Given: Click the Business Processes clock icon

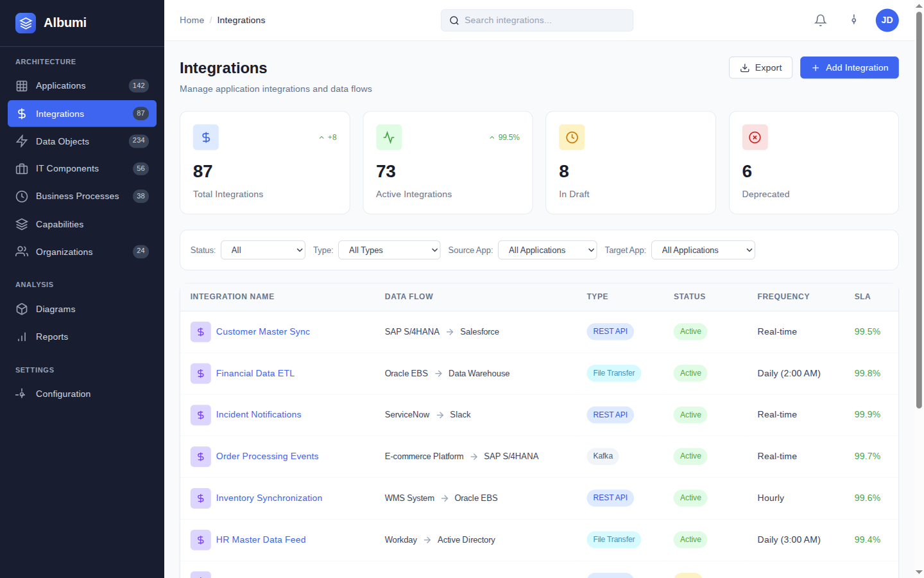Looking at the screenshot, I should [x=21, y=196].
